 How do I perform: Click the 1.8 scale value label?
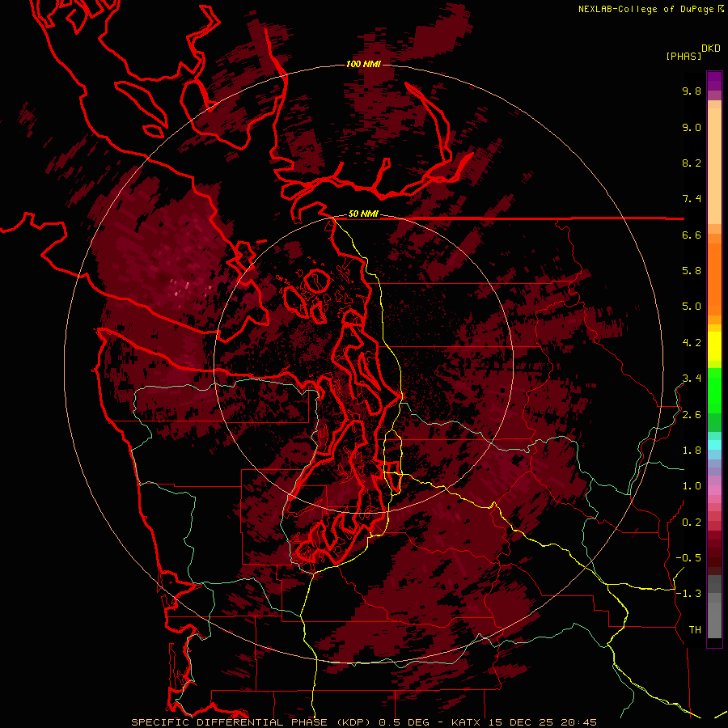point(692,451)
